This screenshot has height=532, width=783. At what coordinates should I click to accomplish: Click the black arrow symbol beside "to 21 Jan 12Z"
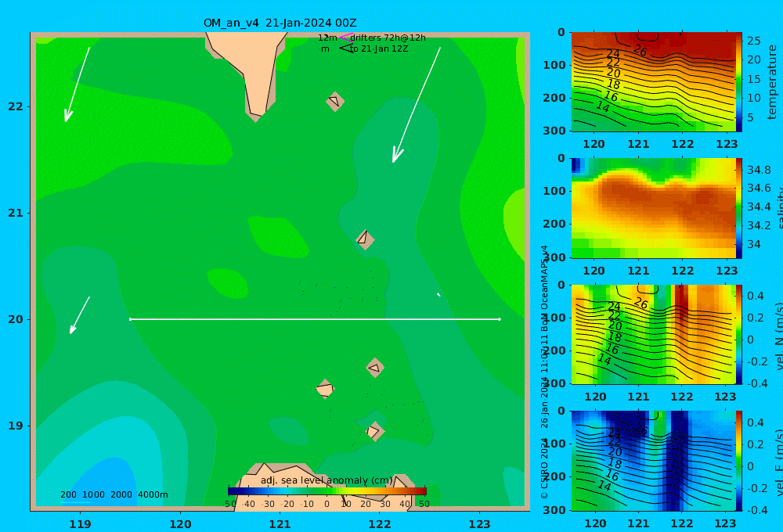(x=345, y=49)
